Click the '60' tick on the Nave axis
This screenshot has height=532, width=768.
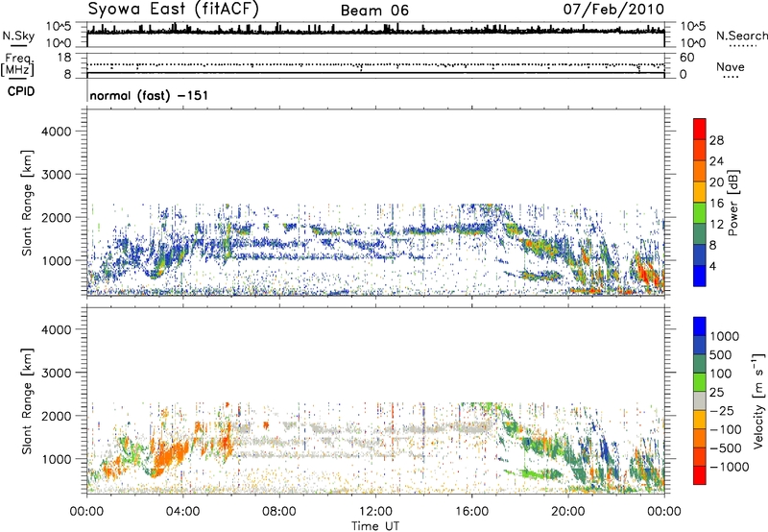tap(686, 58)
